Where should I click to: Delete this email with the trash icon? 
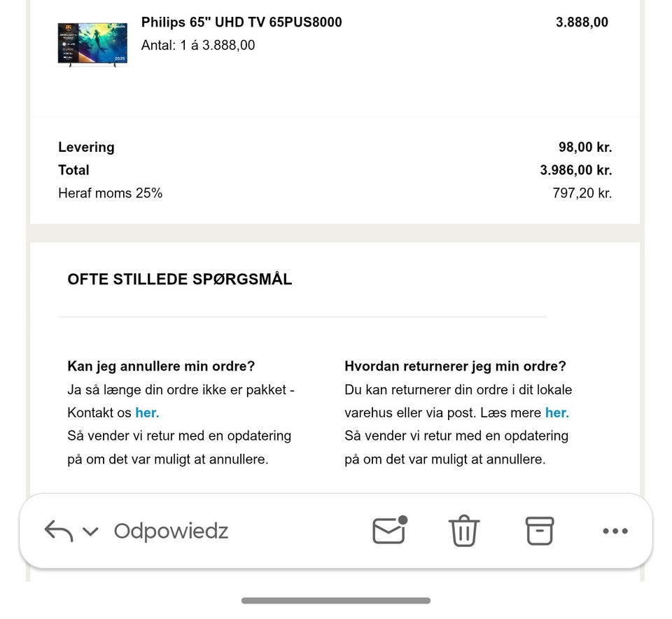(x=463, y=531)
